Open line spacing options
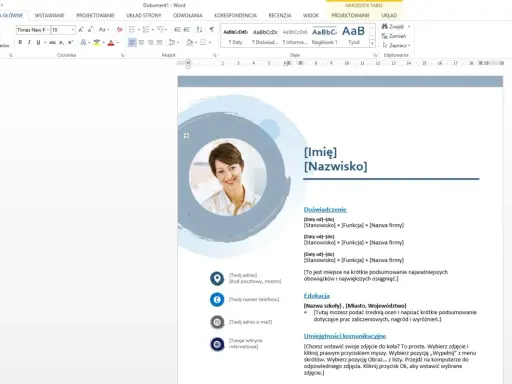 [172, 42]
